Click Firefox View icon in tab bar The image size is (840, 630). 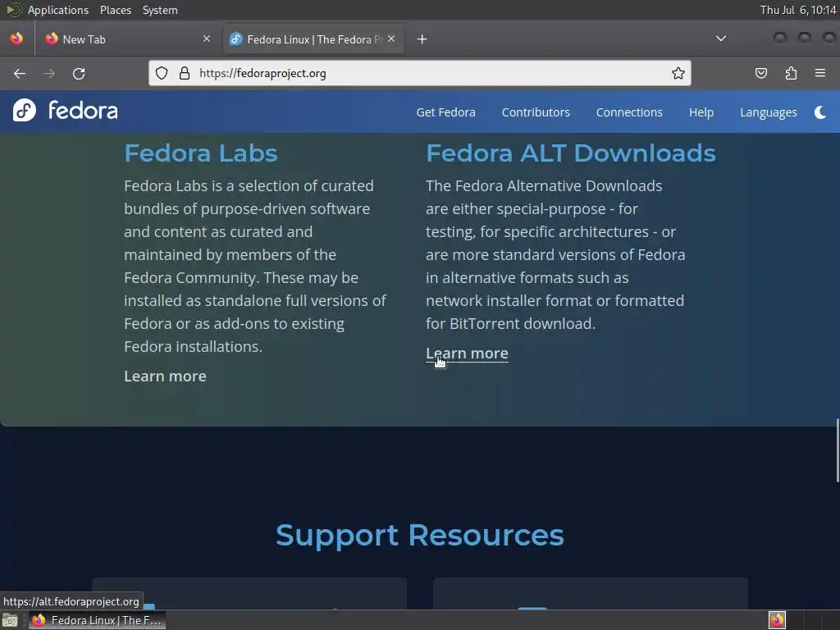[x=16, y=39]
